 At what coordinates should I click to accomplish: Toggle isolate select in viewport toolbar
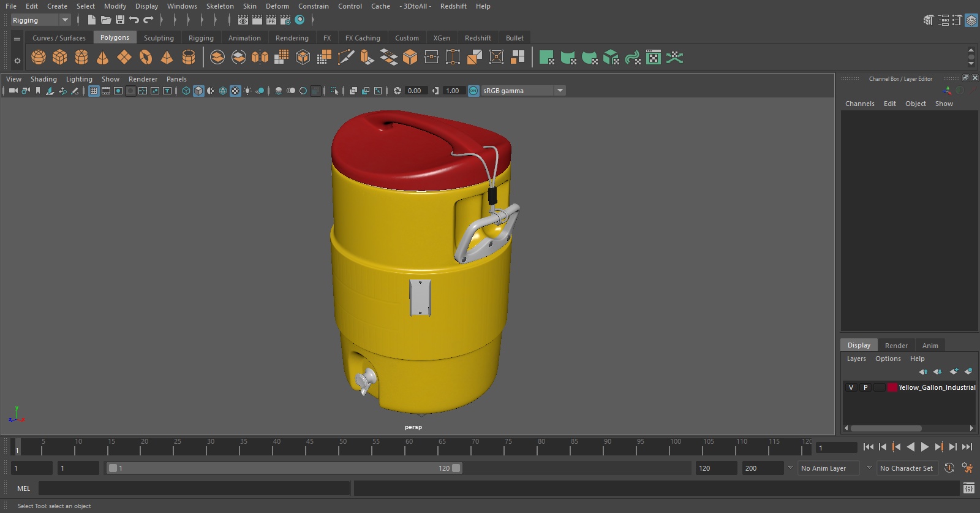point(334,91)
